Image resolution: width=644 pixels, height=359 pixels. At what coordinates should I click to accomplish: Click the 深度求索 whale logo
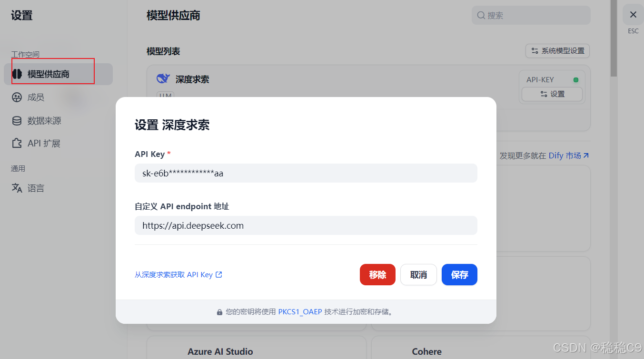coord(163,79)
